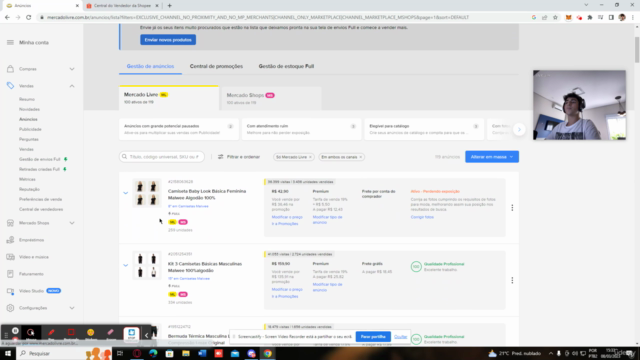Open the Minha conta hamburger menu

tap(10, 42)
